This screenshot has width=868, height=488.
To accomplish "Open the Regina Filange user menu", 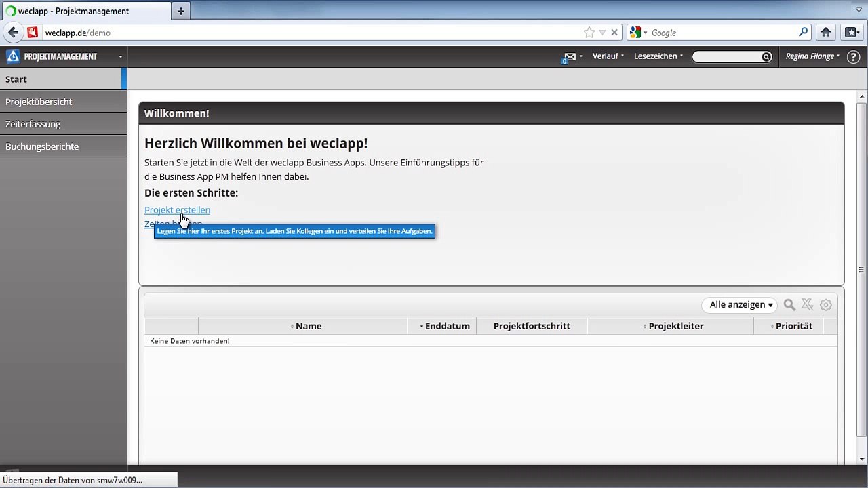I will click(x=812, y=56).
